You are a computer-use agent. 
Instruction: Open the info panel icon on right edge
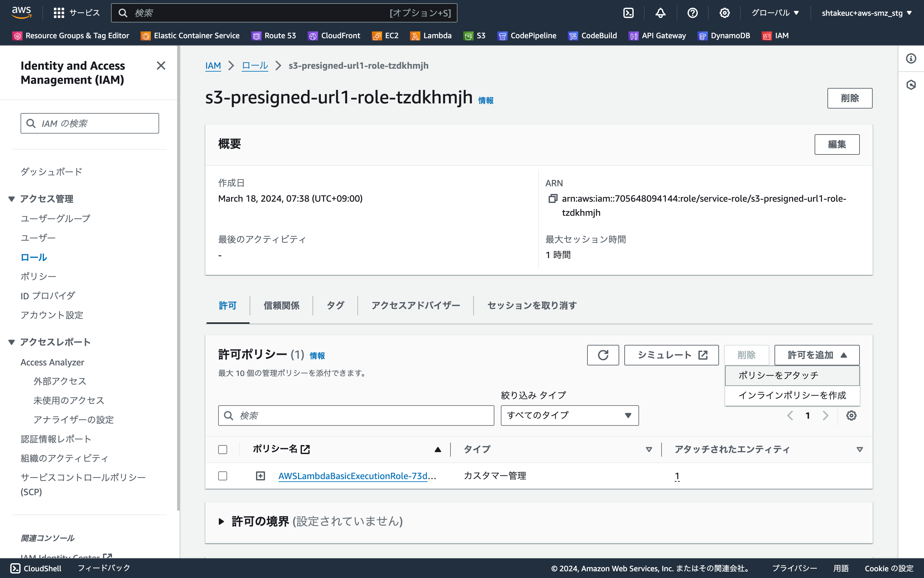click(x=911, y=58)
